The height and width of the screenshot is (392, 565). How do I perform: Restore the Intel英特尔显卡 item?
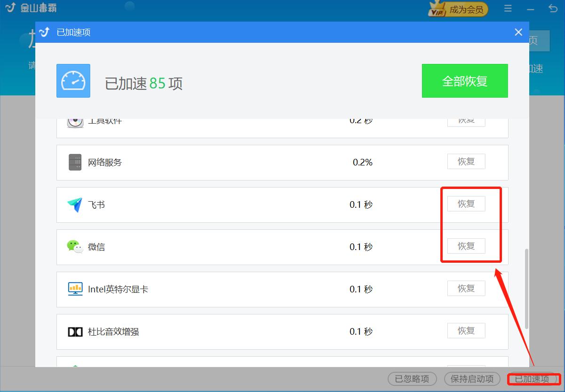(466, 288)
